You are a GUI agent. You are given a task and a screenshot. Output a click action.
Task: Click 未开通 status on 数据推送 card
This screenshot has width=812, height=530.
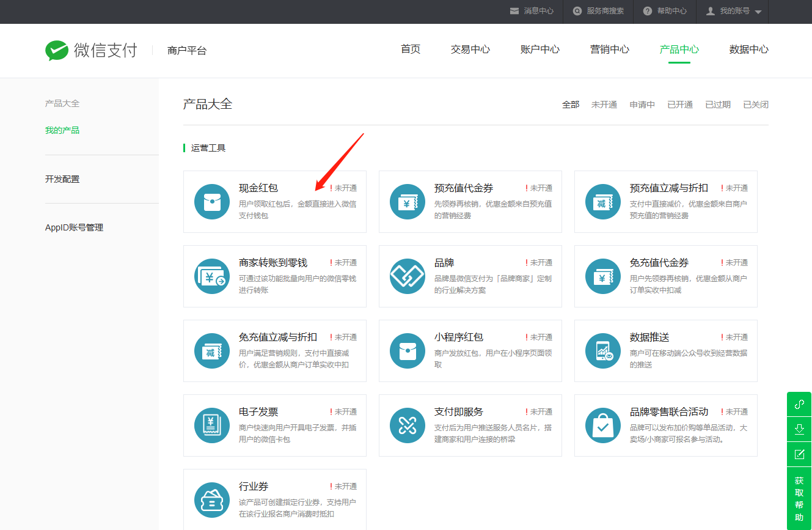(x=734, y=337)
